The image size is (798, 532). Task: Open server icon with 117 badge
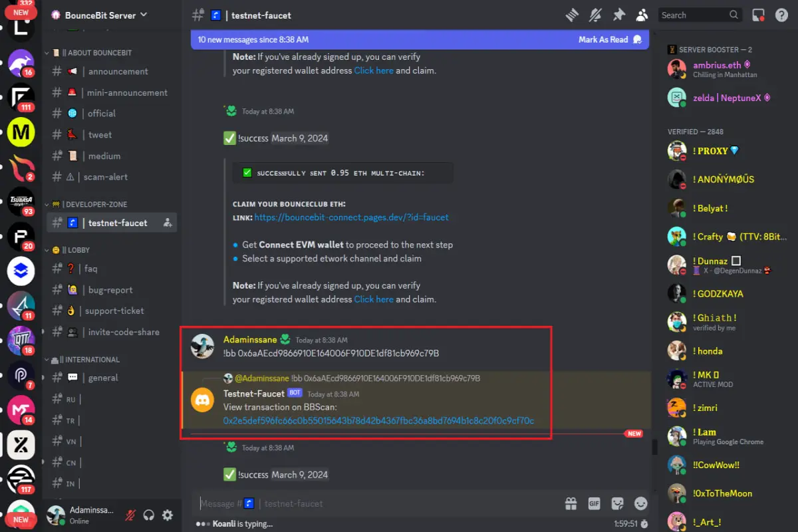21,479
